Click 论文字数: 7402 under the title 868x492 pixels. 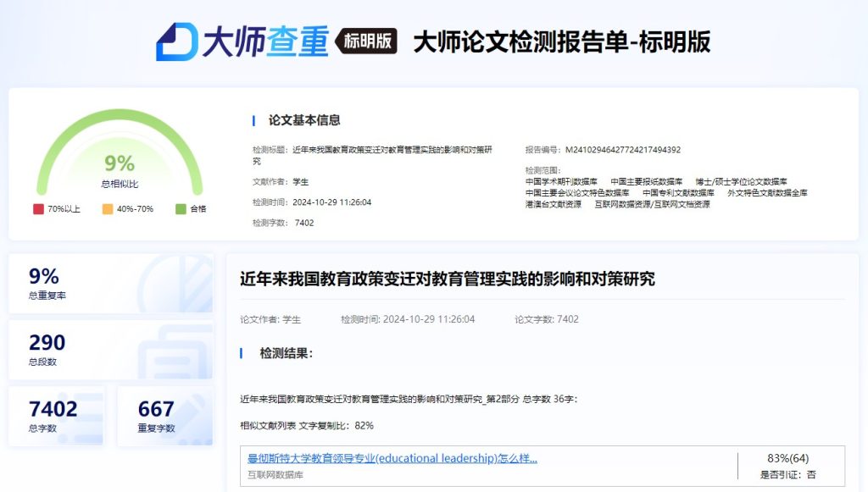pyautogui.click(x=547, y=319)
